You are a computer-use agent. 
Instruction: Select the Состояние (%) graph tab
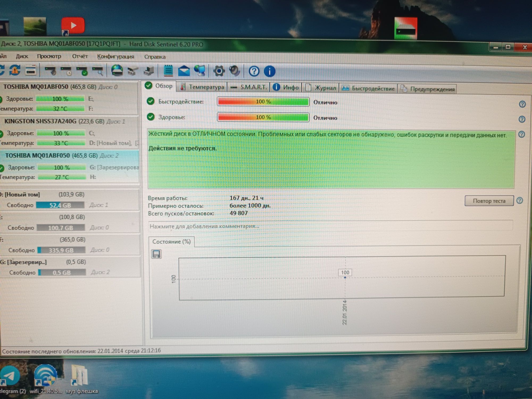point(171,242)
